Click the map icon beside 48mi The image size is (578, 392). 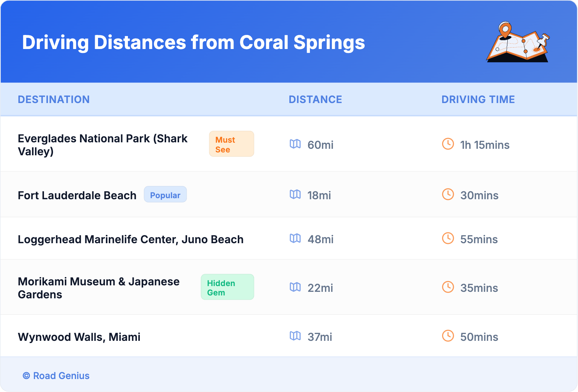(295, 239)
